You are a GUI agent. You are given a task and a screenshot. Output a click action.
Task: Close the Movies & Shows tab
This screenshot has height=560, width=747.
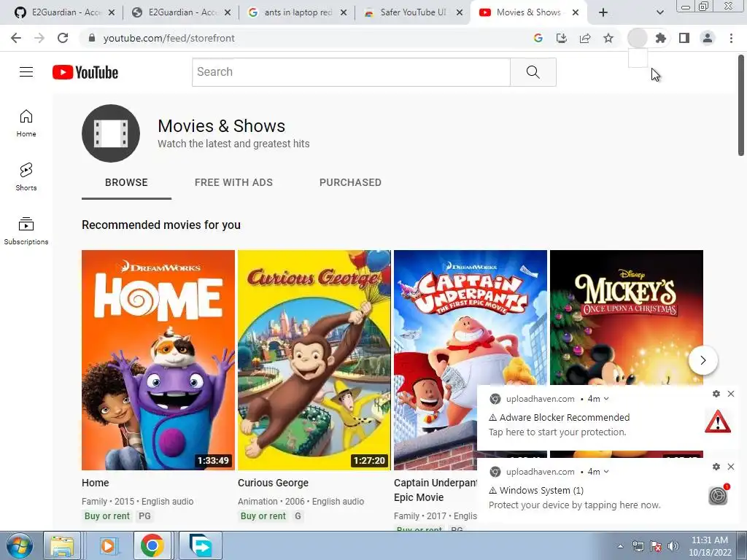(576, 12)
